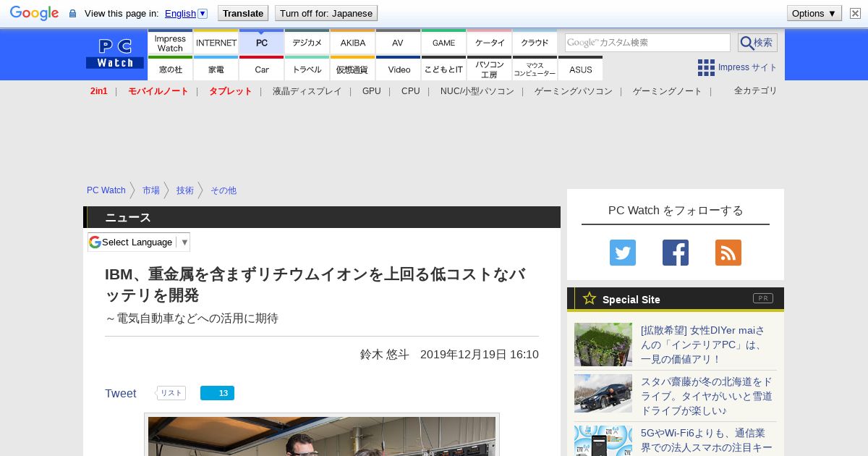Click the PC Watch logo
This screenshot has width=868, height=456.
pos(115,54)
